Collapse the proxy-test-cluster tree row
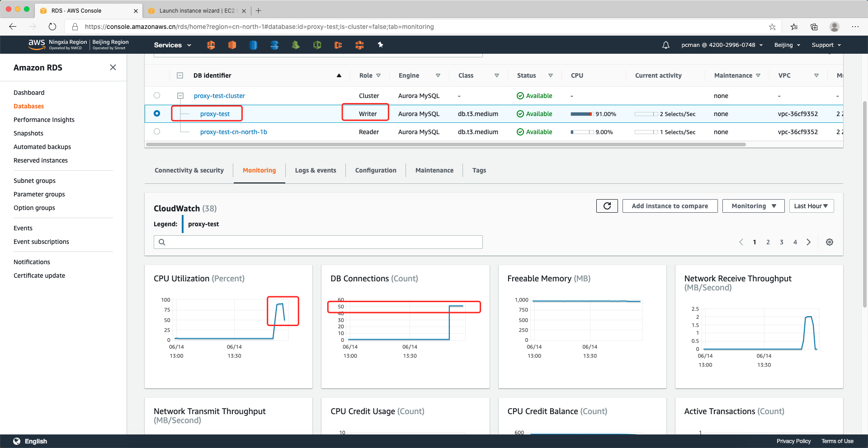This screenshot has height=448, width=868. tap(180, 96)
